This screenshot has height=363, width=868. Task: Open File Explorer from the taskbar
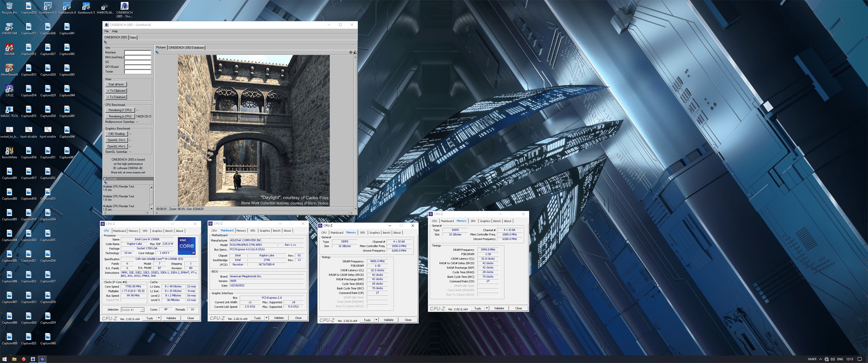[x=14, y=359]
